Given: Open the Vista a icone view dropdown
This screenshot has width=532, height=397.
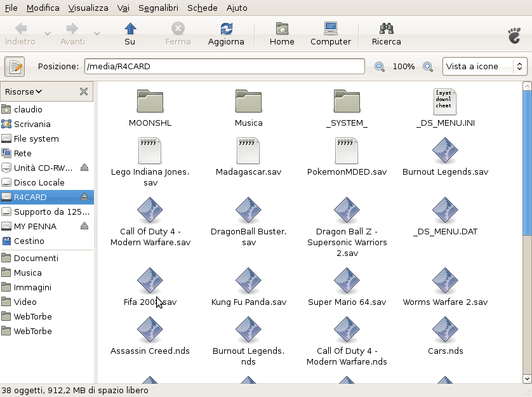Looking at the screenshot, I should coord(485,66).
